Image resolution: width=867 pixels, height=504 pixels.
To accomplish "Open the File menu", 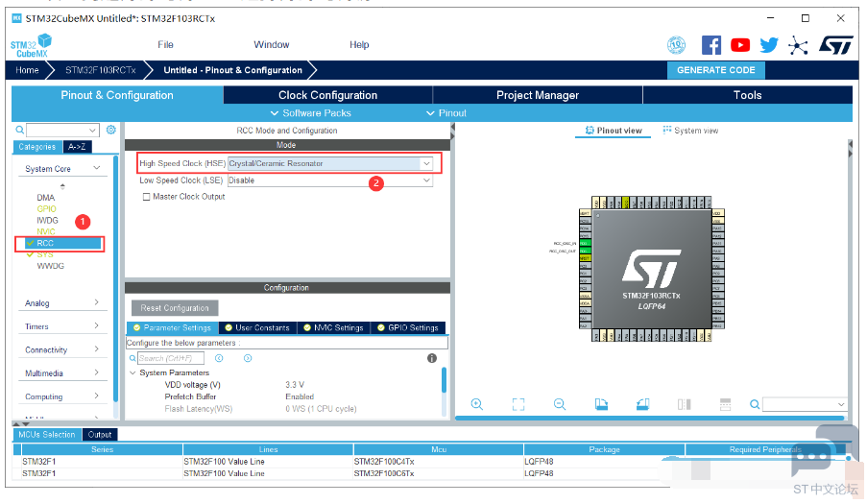I will point(165,45).
